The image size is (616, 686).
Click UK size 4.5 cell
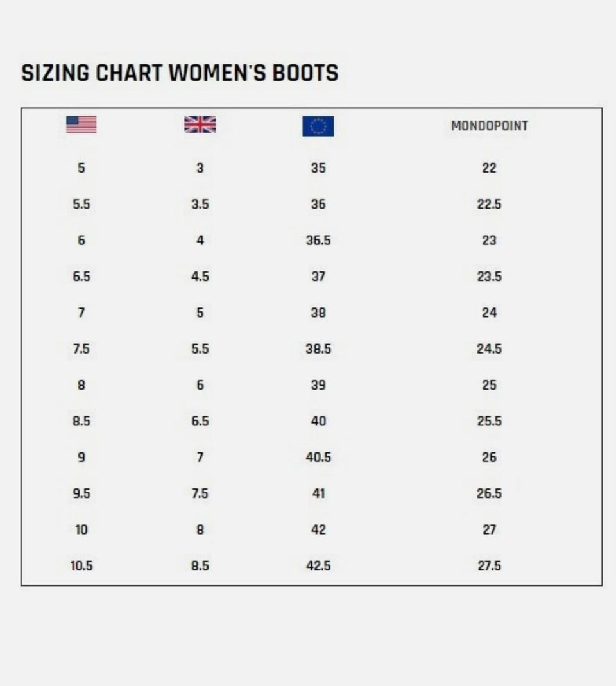200,277
